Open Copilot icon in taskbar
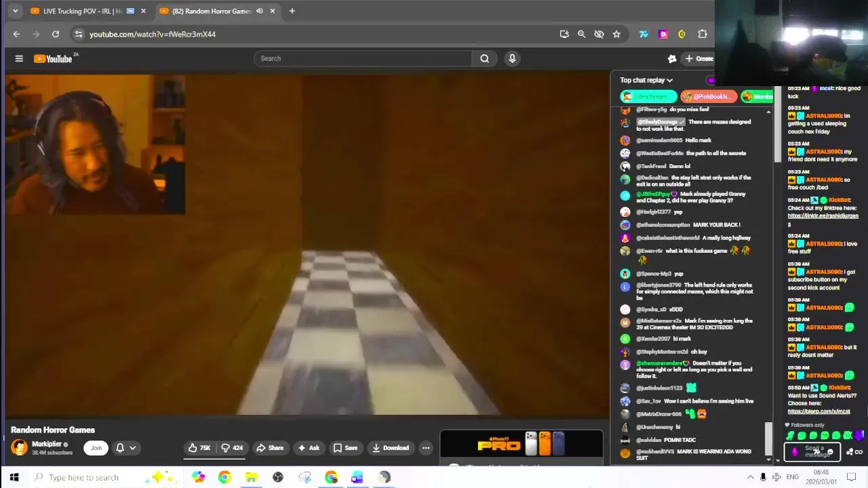The image size is (868, 488). [198, 477]
